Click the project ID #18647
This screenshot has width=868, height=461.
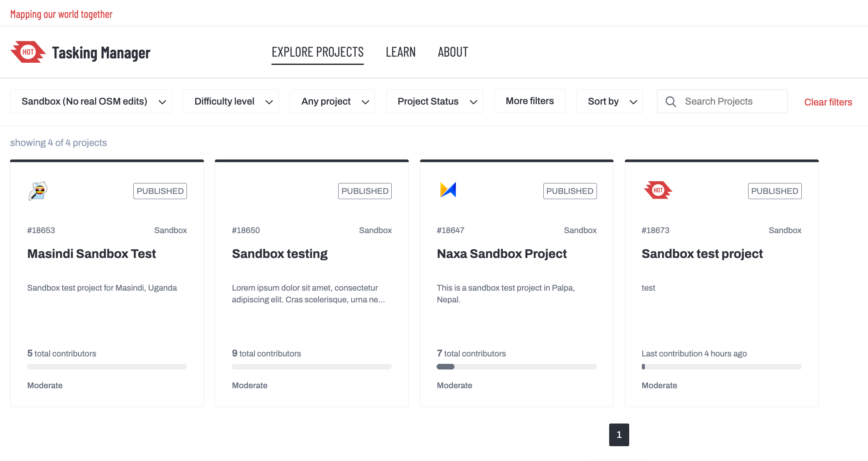click(451, 230)
